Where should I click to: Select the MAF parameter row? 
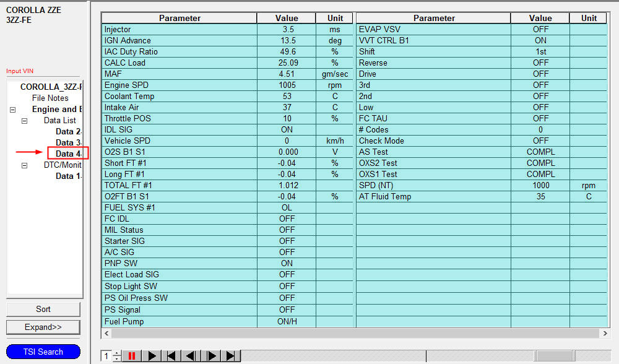coord(180,74)
